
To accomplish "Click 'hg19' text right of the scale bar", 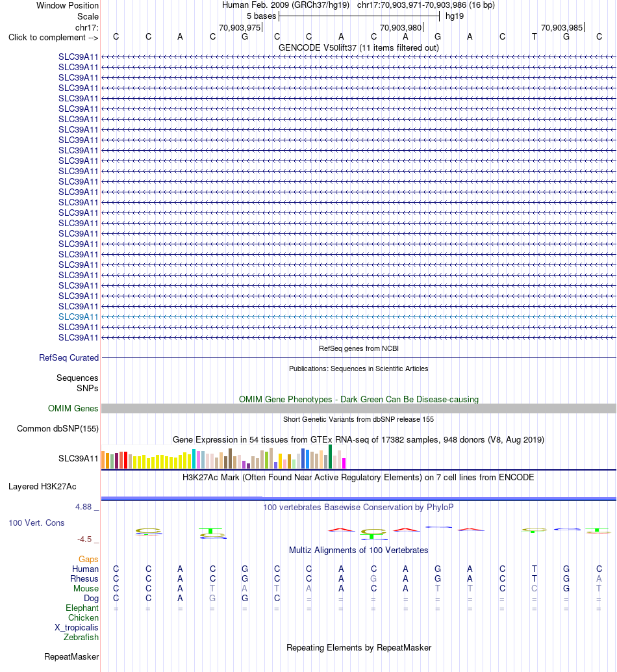I will pyautogui.click(x=454, y=16).
